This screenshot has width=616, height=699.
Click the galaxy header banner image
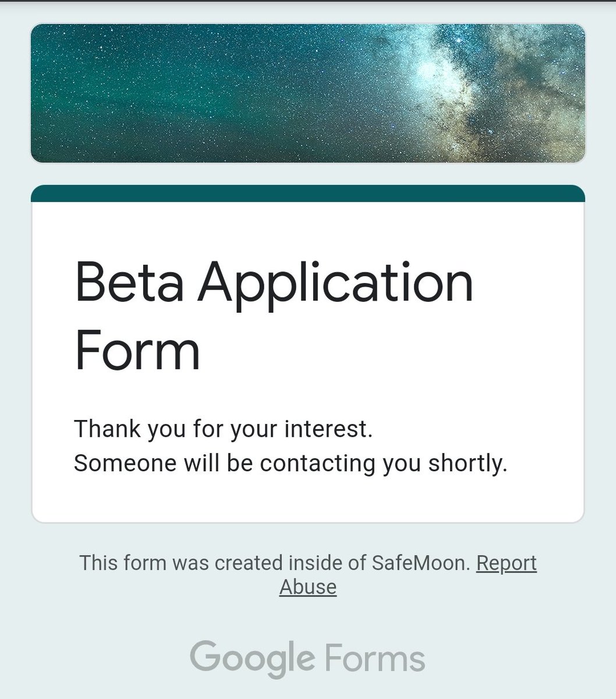coord(307,93)
